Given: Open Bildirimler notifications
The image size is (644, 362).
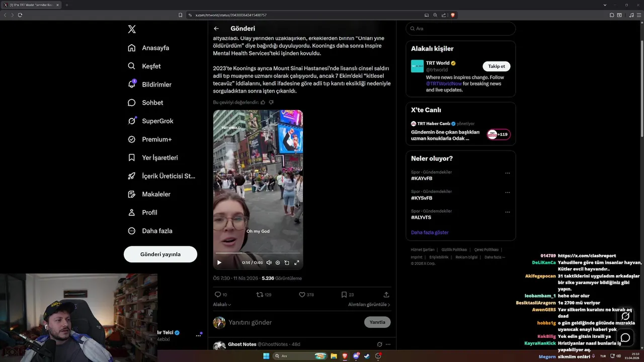Looking at the screenshot, I should pos(149,84).
